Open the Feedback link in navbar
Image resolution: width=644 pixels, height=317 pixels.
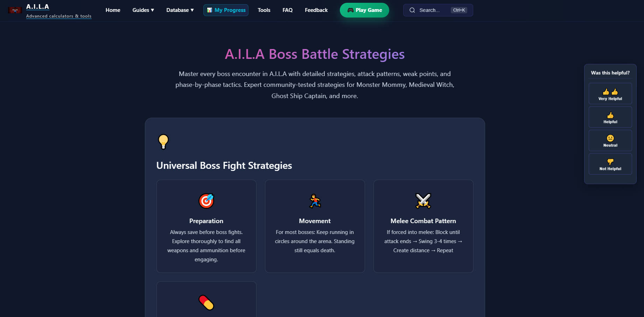[x=316, y=10]
